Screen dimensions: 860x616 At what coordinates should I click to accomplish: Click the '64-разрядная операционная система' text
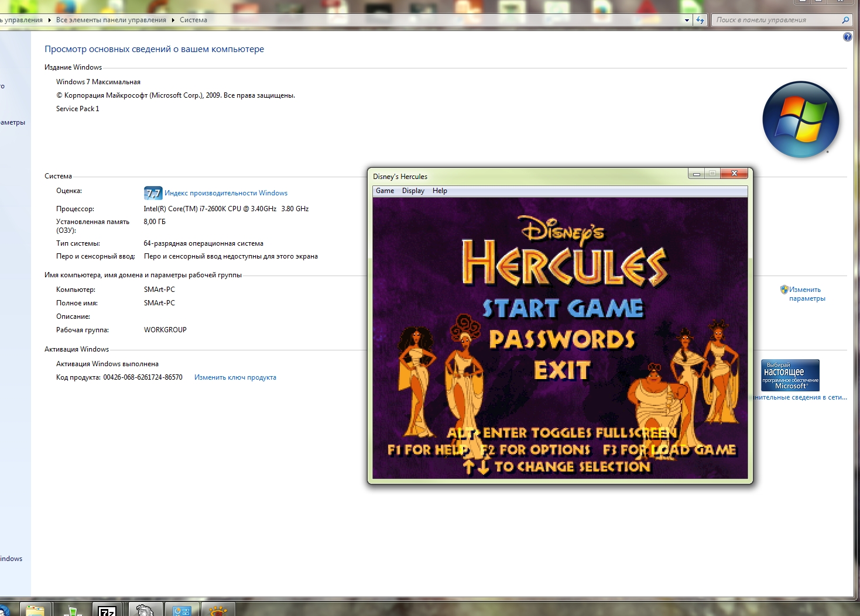[x=204, y=243]
